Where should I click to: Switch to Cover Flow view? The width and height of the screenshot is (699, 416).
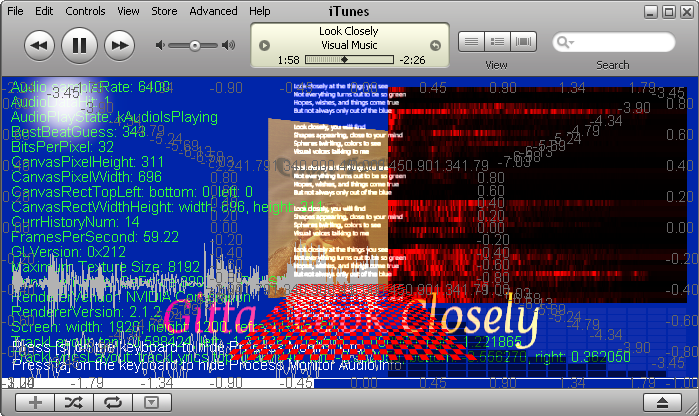523,42
